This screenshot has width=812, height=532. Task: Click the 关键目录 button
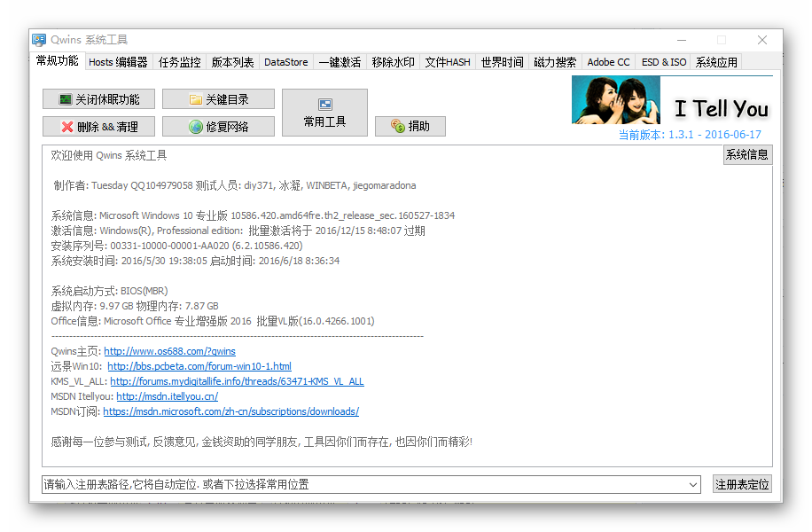click(219, 99)
